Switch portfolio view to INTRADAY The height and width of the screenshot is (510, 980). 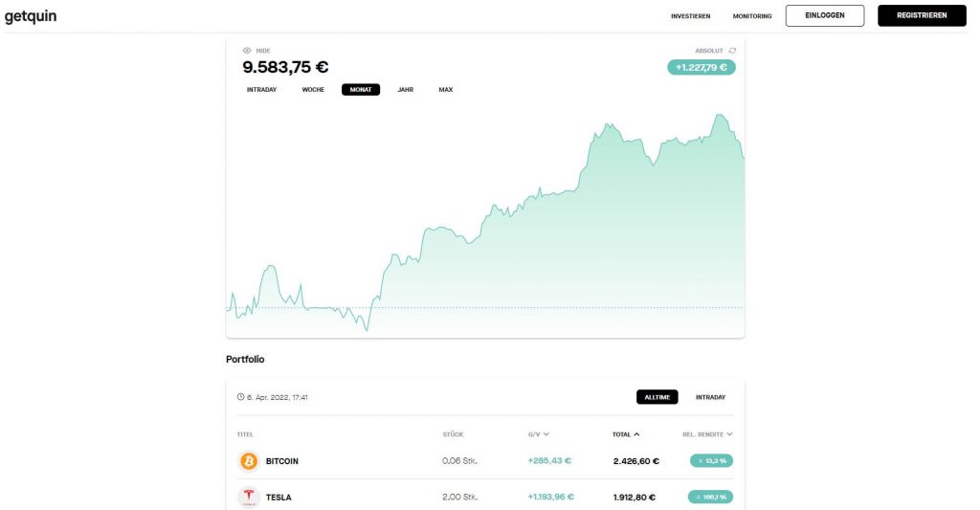[711, 397]
